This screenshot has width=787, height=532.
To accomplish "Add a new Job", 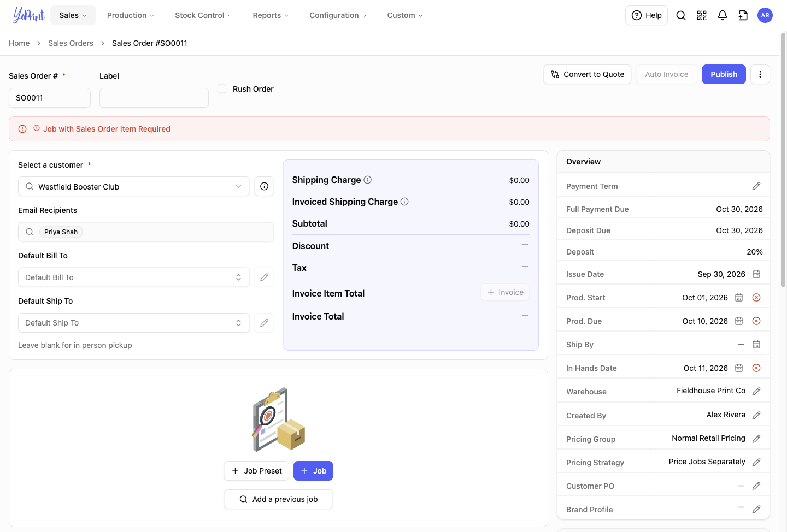I will 313,471.
